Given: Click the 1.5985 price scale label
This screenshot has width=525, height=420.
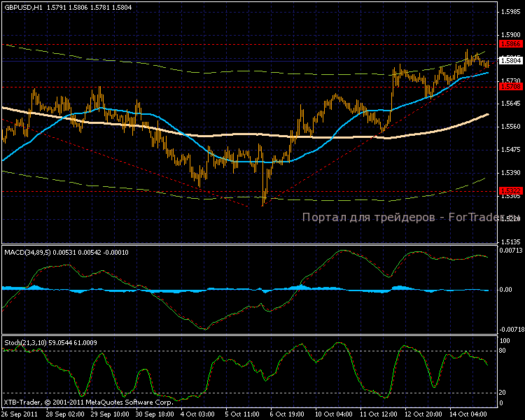Looking at the screenshot, I should click(510, 12).
